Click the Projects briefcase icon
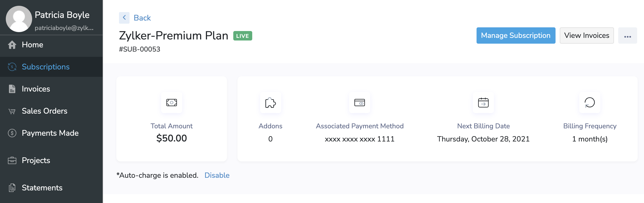 point(12,160)
